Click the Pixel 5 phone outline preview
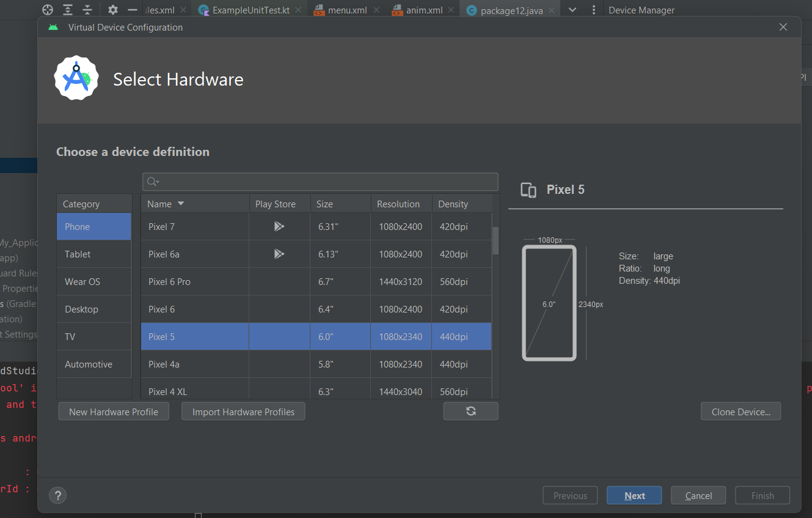 (549, 303)
